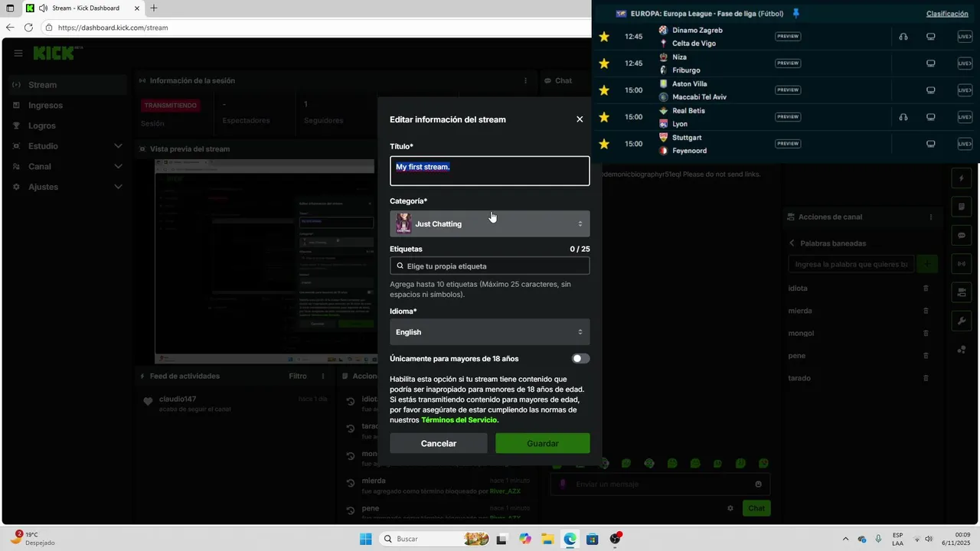Select Logros in the sidebar

coord(67,126)
